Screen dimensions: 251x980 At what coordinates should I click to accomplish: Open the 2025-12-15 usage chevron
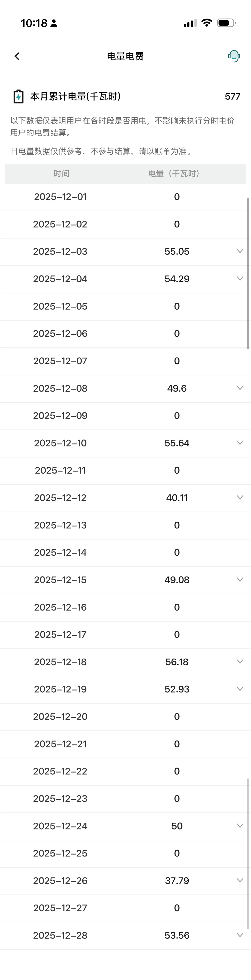(240, 579)
